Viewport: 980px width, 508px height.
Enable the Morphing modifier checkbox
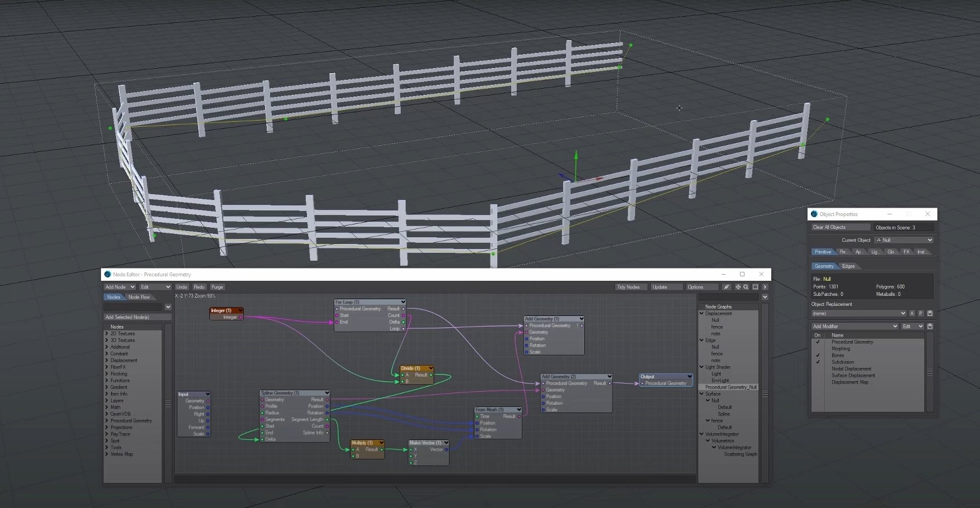818,348
